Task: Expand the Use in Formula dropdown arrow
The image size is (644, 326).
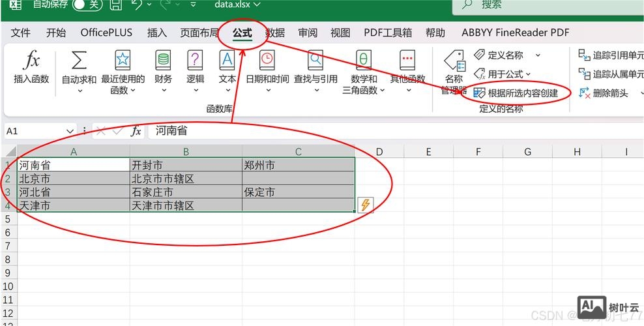Action: (528, 74)
